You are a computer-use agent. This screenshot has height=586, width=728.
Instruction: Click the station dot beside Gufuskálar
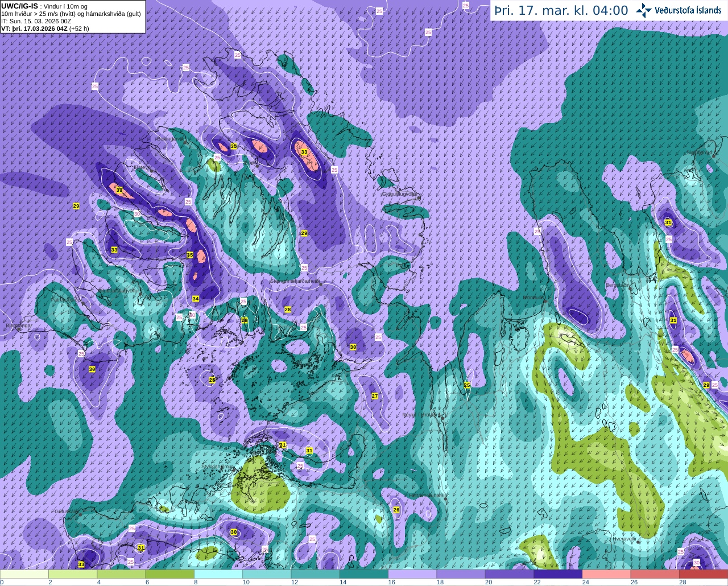[80, 514]
